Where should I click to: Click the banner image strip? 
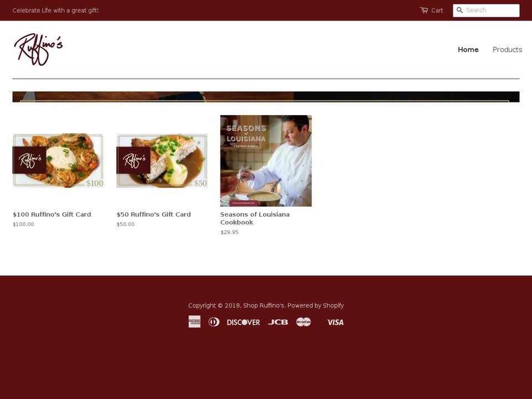[x=265, y=96]
